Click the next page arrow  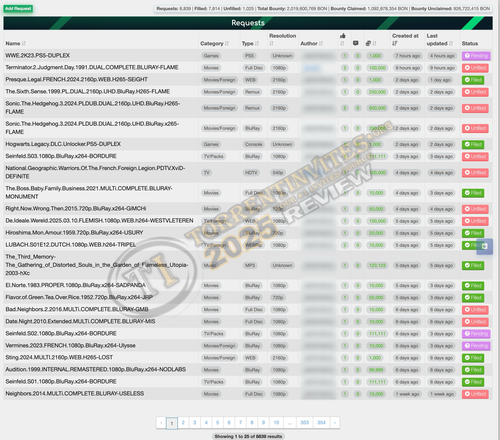pyautogui.click(x=335, y=423)
